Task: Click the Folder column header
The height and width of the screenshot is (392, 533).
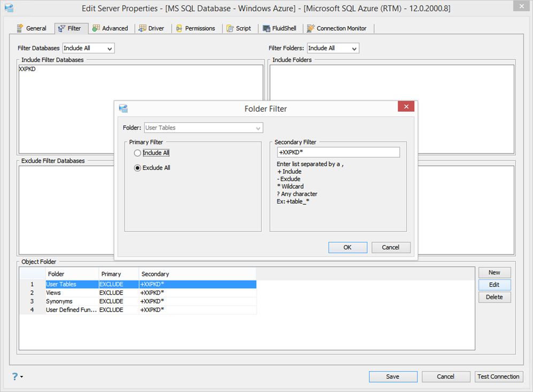Action: [72, 274]
